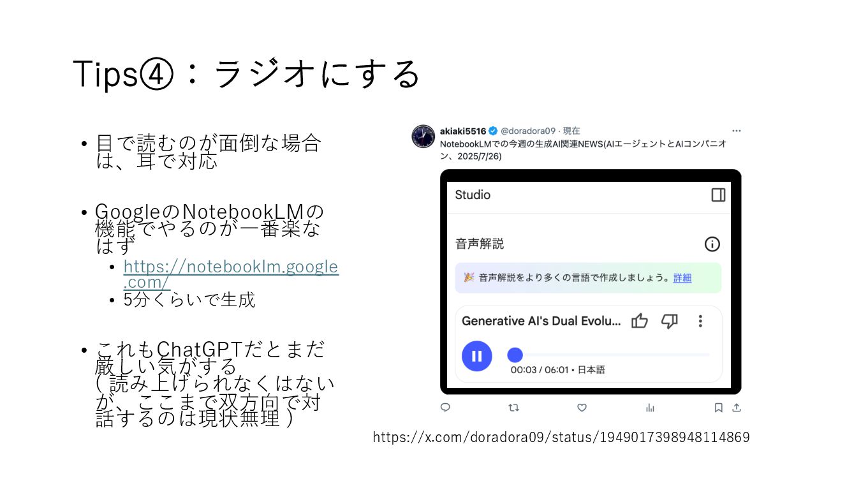Click the akiaki5516 username
The height and width of the screenshot is (488, 868).
[x=463, y=131]
